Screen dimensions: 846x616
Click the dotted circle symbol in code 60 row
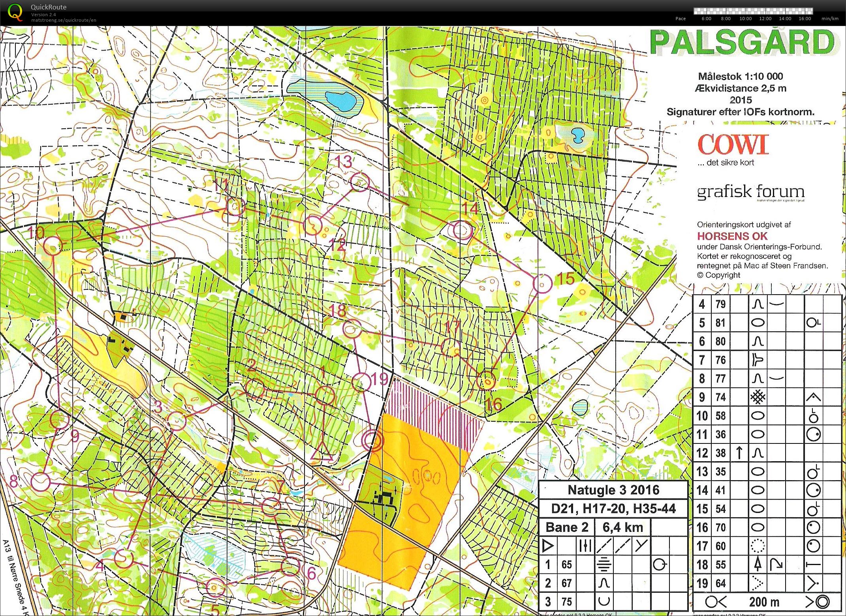point(758,546)
